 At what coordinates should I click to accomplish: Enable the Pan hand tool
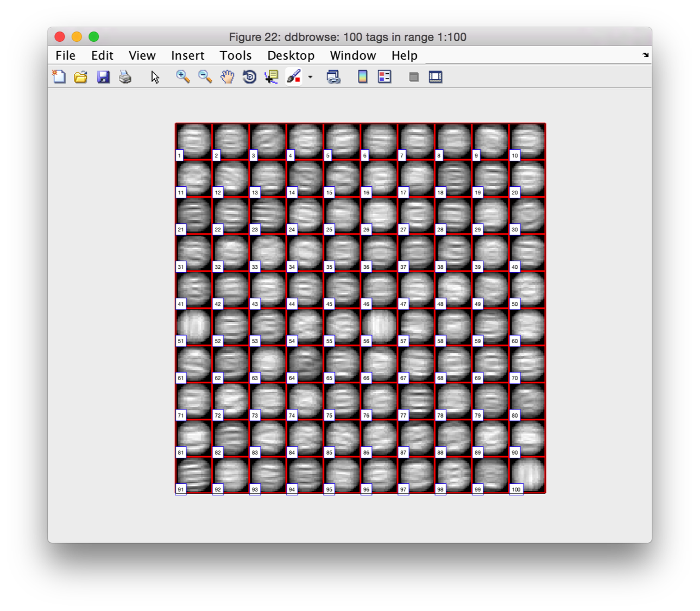coord(227,77)
